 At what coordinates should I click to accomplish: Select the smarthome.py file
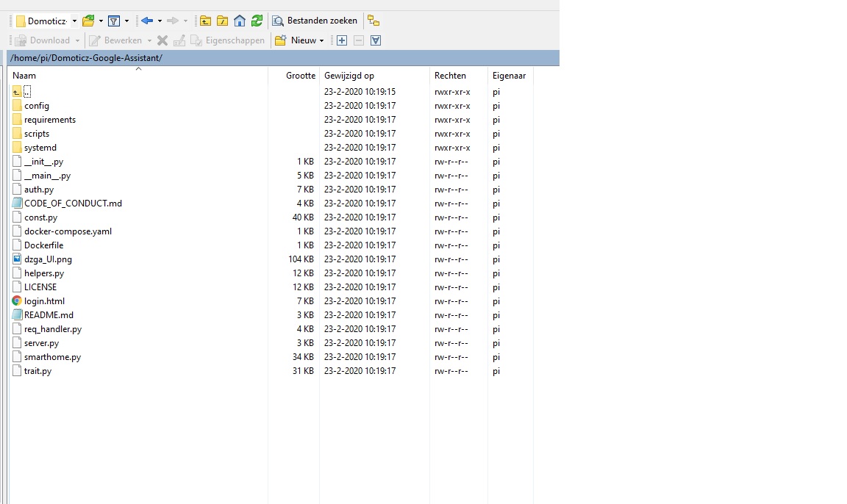52,357
